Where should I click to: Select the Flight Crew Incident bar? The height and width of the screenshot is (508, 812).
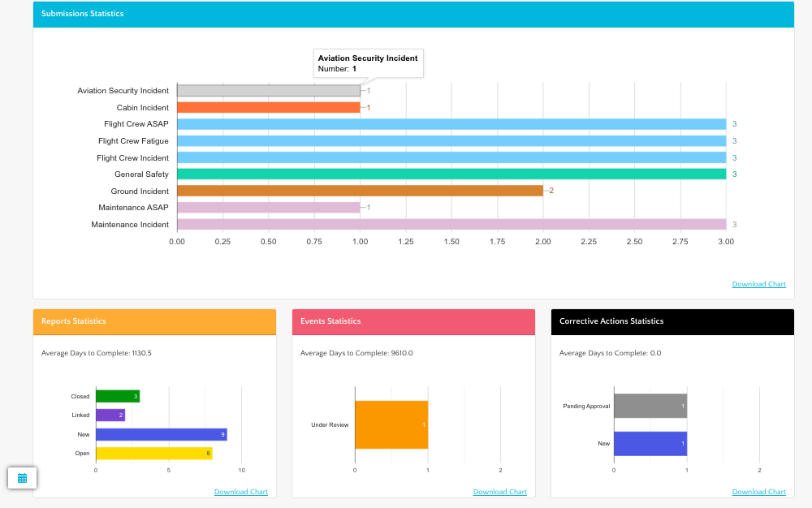[451, 157]
